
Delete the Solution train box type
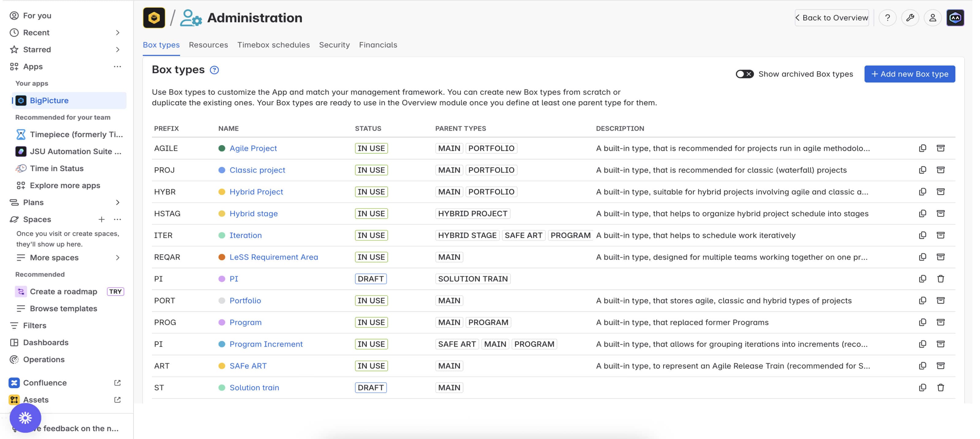(x=940, y=388)
